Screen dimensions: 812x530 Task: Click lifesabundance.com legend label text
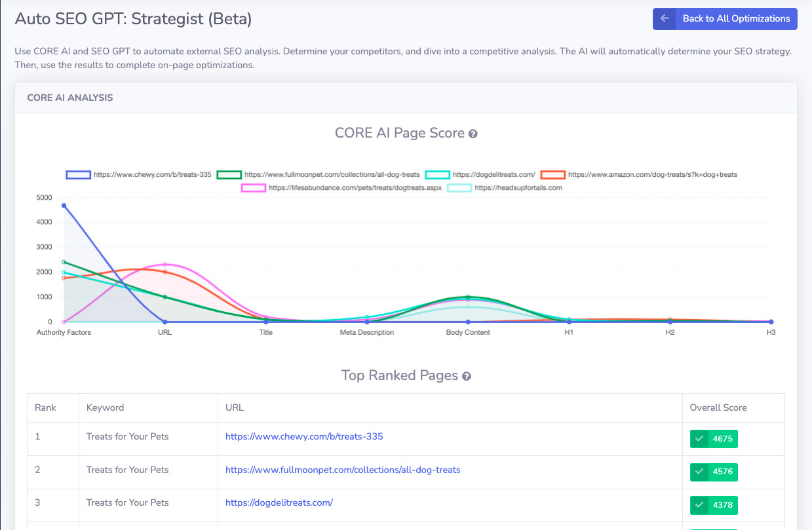click(355, 188)
